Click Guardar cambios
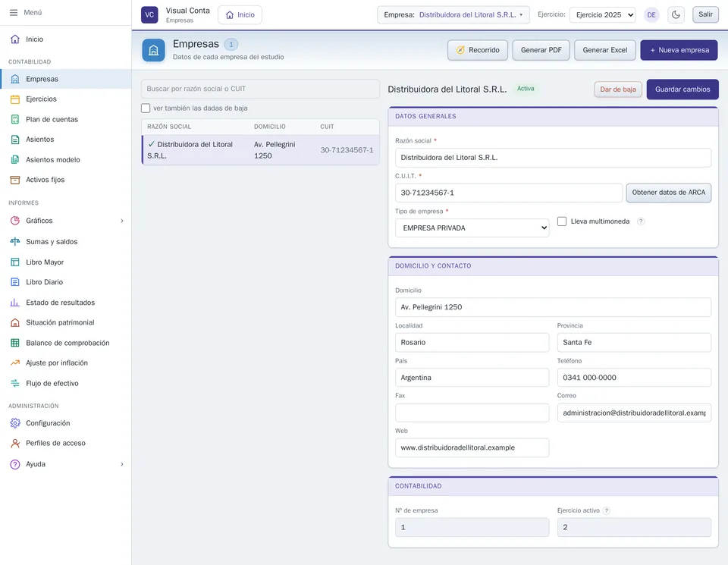 click(x=682, y=89)
